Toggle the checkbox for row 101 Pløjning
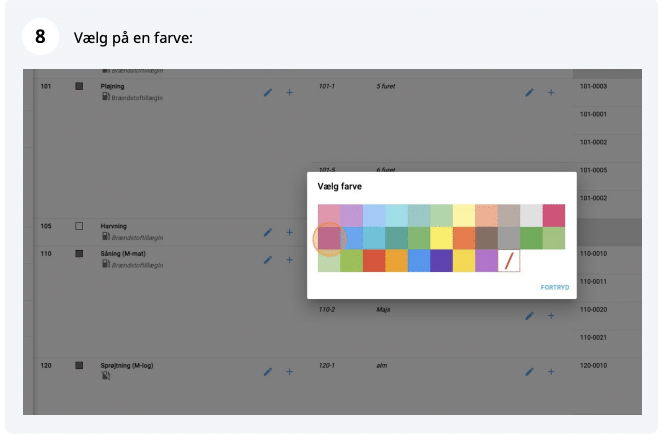This screenshot has height=434, width=661. point(80,87)
